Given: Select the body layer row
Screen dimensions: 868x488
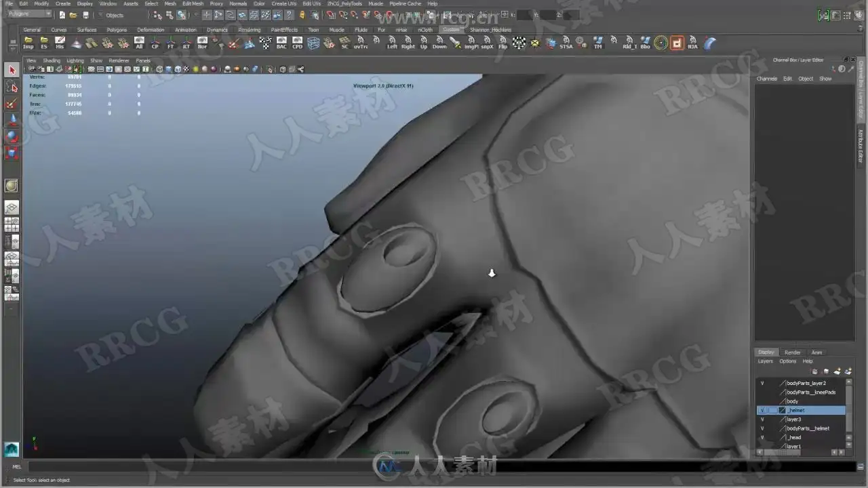Looking at the screenshot, I should pos(801,401).
